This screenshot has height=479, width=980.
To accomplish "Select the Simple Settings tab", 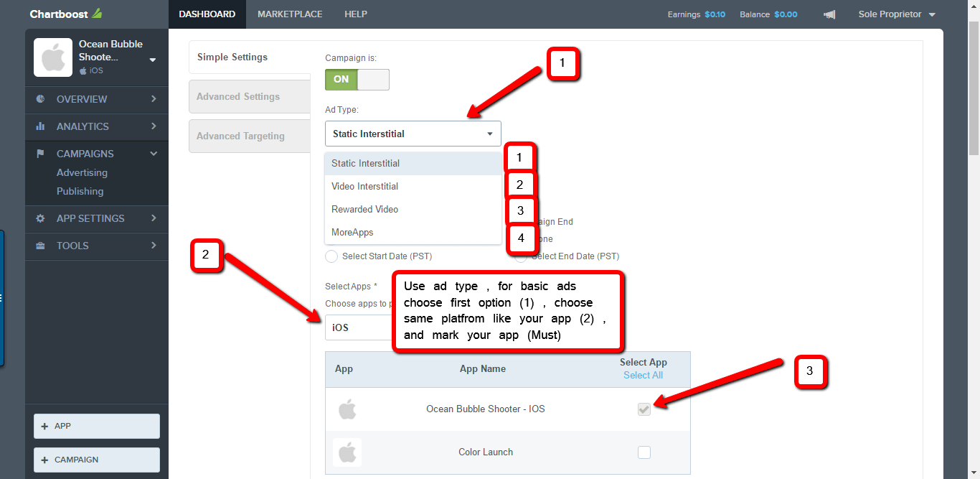I will [x=250, y=57].
